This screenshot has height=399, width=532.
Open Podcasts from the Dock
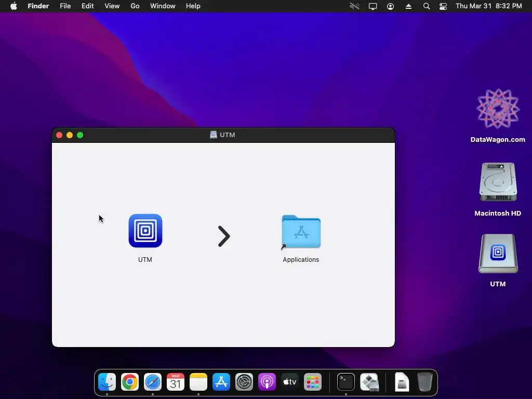[x=267, y=382]
